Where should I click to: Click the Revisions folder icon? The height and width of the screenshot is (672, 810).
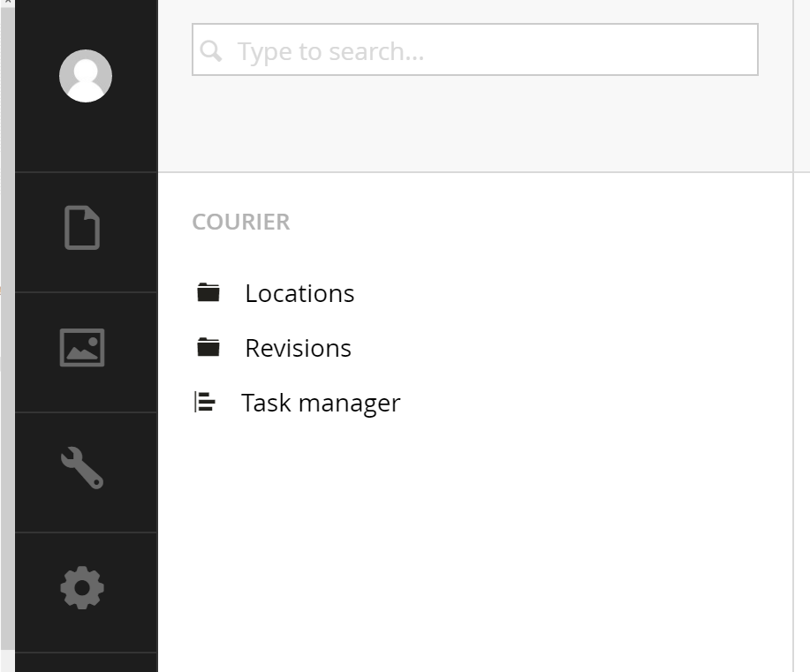tap(208, 347)
